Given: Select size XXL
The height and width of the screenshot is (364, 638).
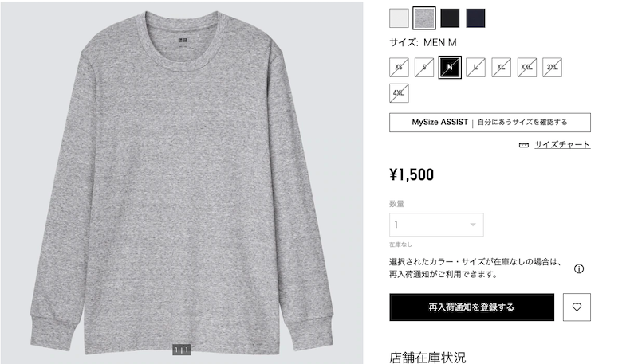Looking at the screenshot, I should click(x=527, y=68).
